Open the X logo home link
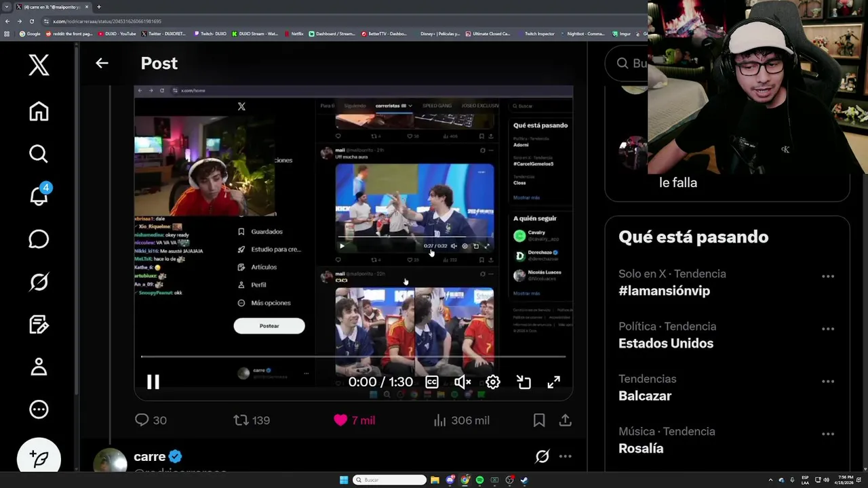Viewport: 868px width, 488px height. 39,65
